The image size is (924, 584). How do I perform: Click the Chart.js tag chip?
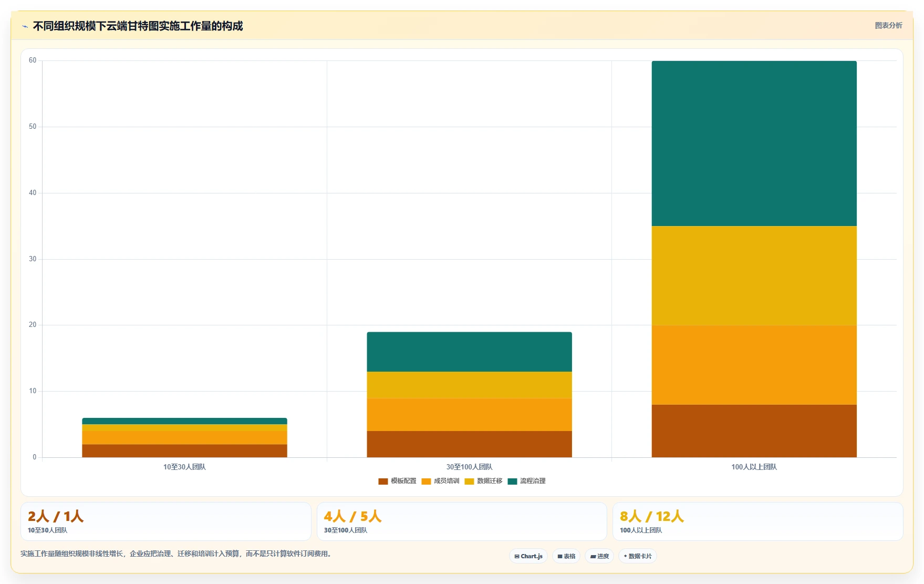(528, 556)
